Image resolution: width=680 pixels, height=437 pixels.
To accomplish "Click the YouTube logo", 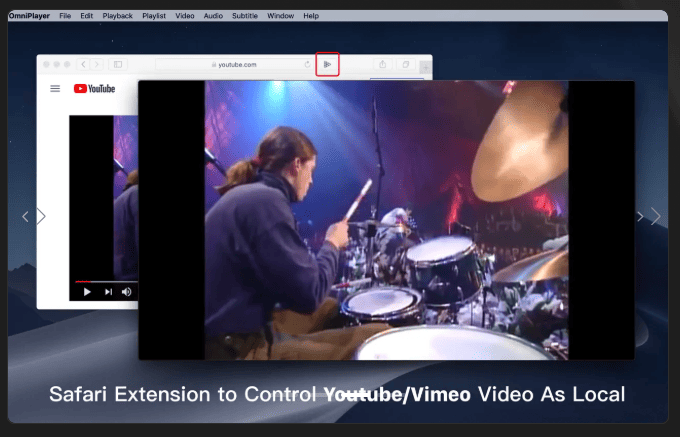I will tap(94, 89).
